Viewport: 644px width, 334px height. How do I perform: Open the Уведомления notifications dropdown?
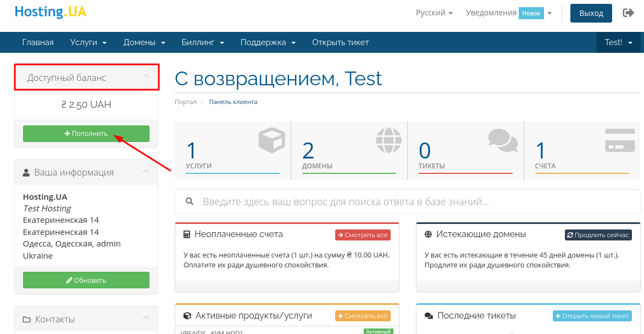pyautogui.click(x=508, y=13)
